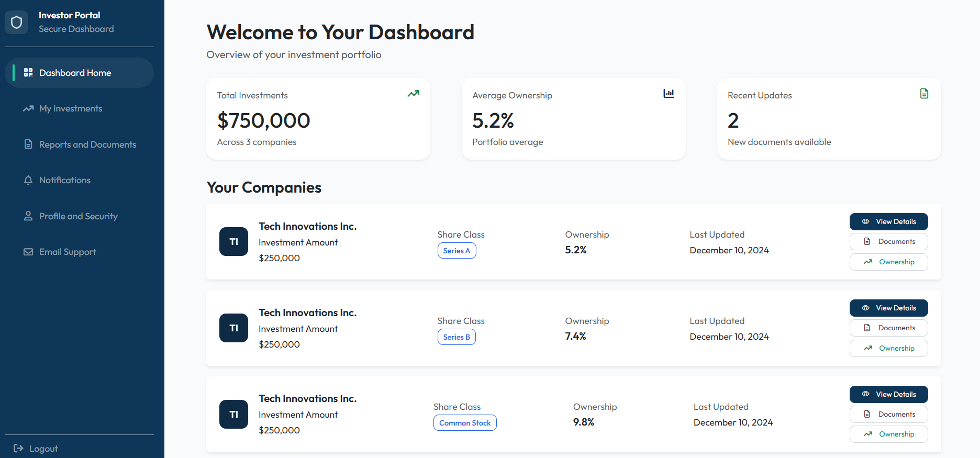Open Documents for the Common Stock investment
The width and height of the screenshot is (980, 458).
pos(888,414)
